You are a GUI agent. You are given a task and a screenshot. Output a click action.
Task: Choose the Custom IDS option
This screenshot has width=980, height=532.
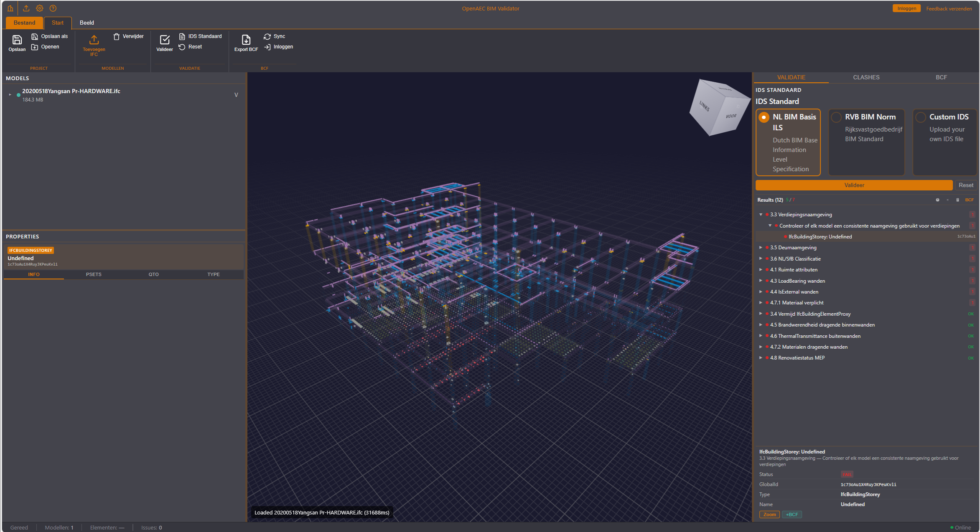pyautogui.click(x=920, y=117)
